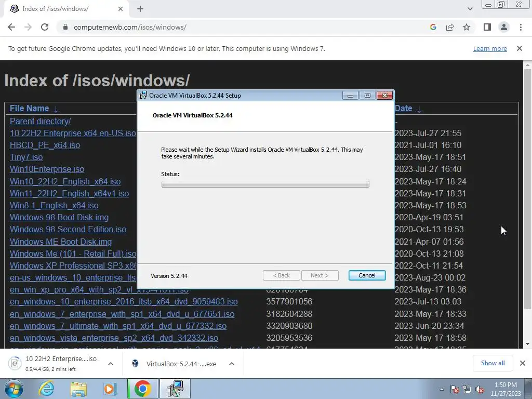Bookmark this page with the star icon

[467, 27]
